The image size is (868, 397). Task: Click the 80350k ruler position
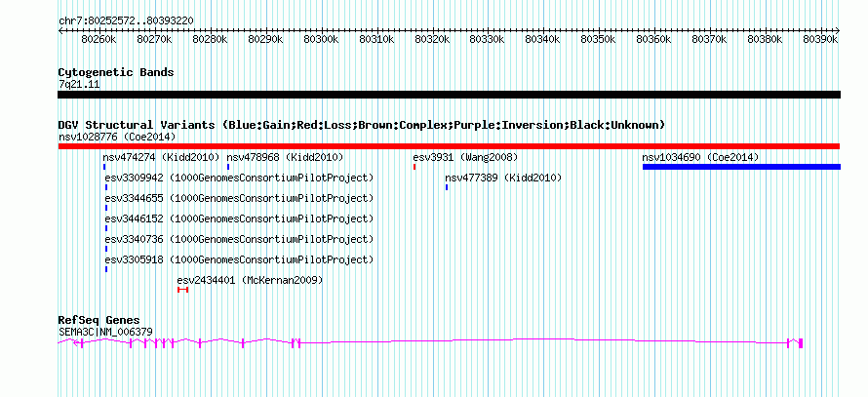tap(600, 39)
